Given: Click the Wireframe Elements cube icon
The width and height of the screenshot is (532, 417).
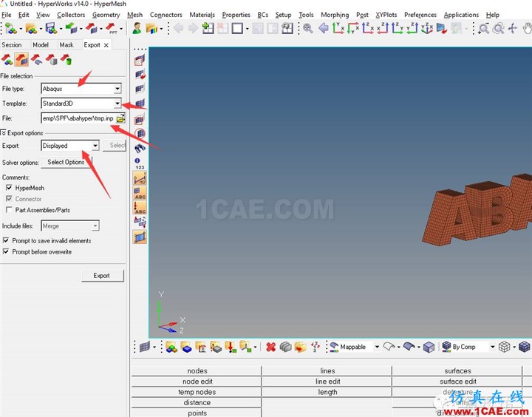Looking at the screenshot, I should point(504,347).
